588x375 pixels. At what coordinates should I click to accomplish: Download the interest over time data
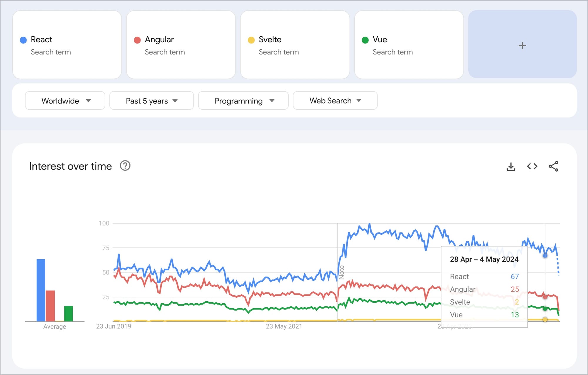point(511,167)
